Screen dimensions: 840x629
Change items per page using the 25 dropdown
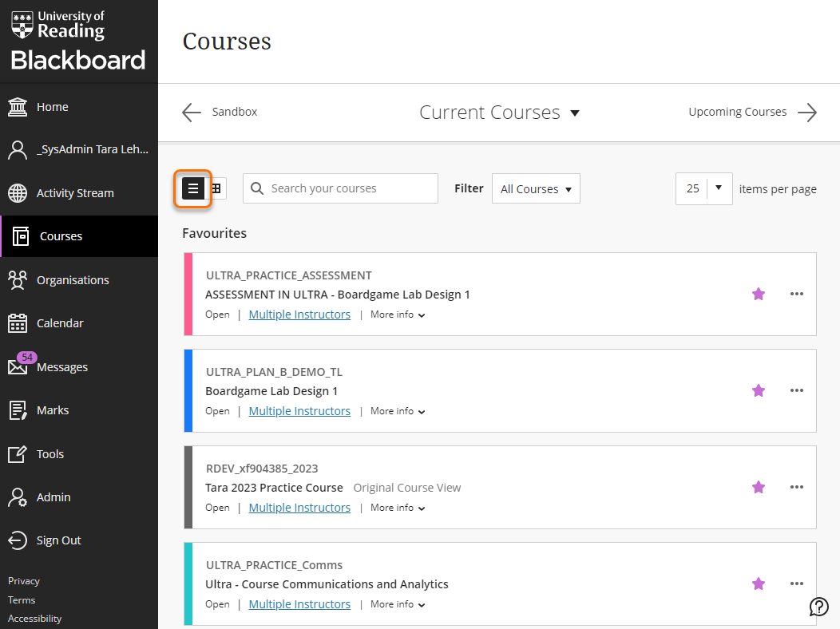point(703,188)
